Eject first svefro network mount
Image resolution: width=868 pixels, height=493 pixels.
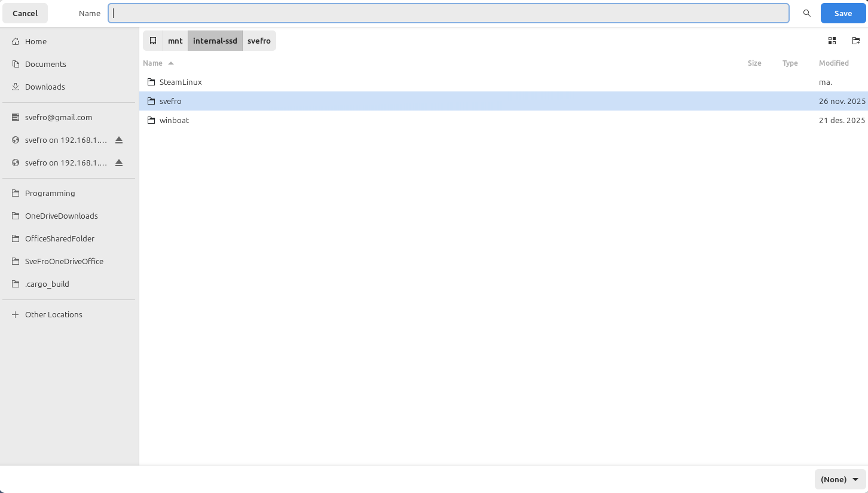[119, 140]
